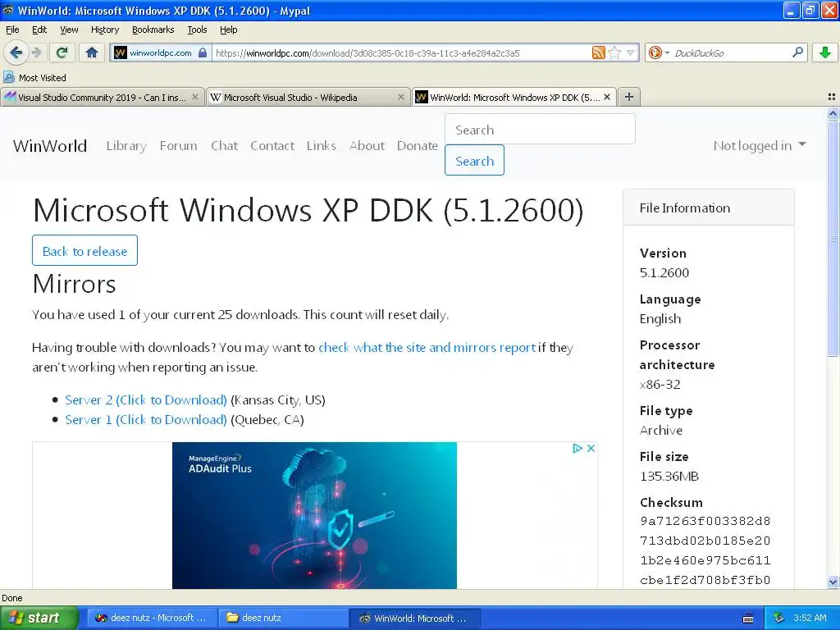Viewport: 840px width, 630px height.
Task: Close the WinWorld tab
Action: click(607, 97)
